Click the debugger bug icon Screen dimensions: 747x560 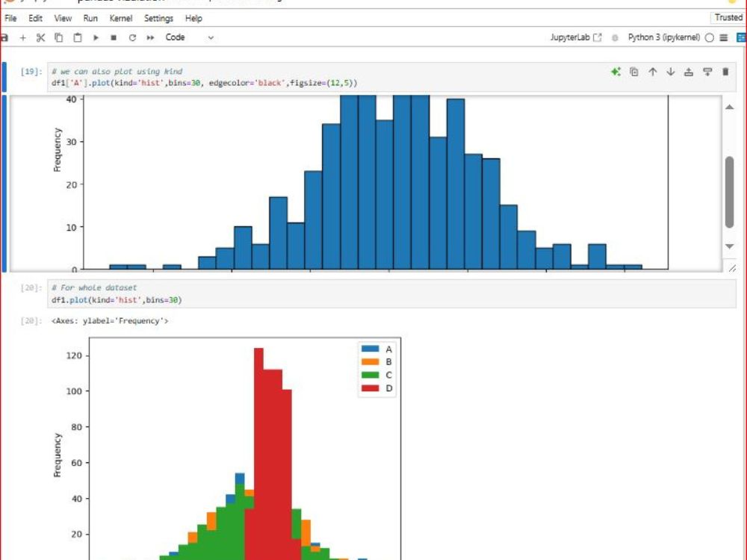pos(615,37)
